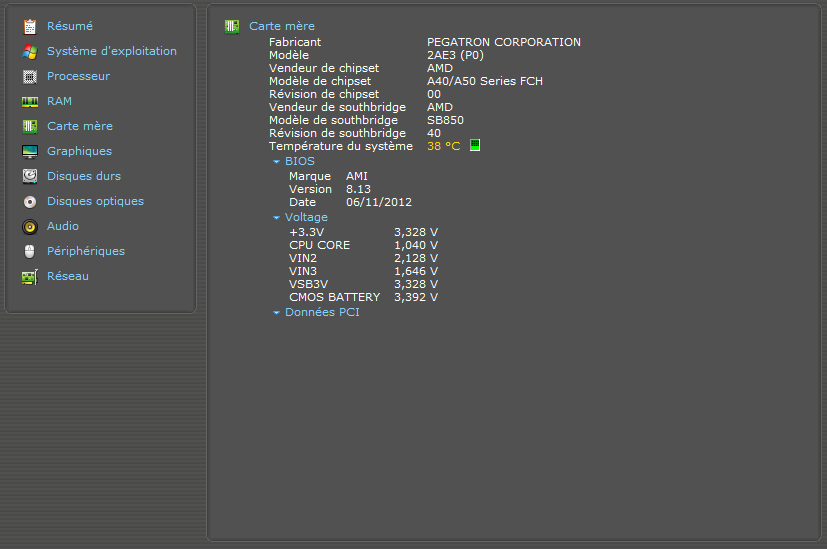The width and height of the screenshot is (827, 549).
Task: Click the SB850 southbridge model value
Action: 445,120
